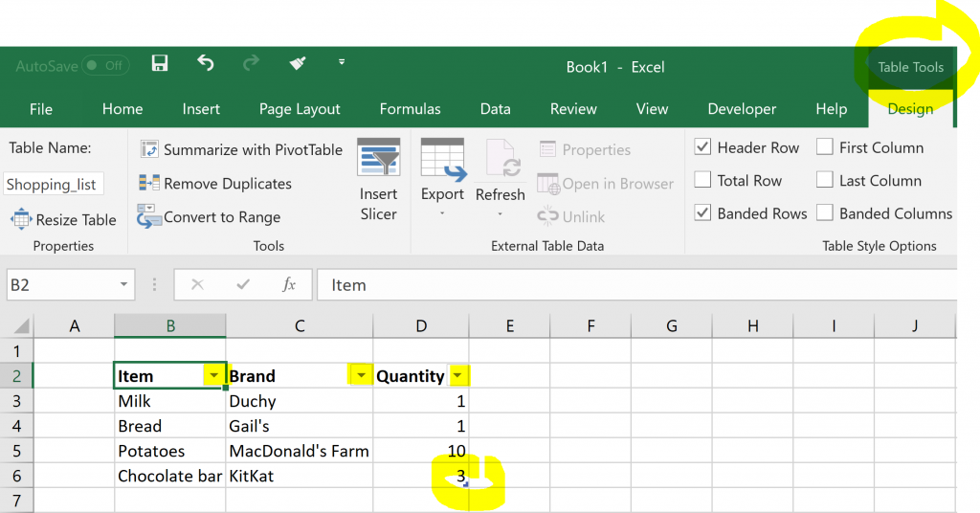Click the Properties button in External Table Data

coord(585,149)
